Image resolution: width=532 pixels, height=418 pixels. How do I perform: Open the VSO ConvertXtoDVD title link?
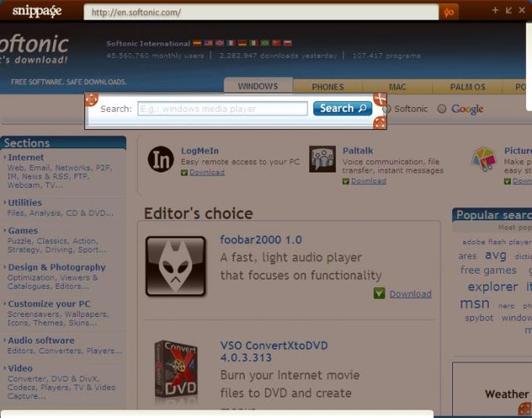point(274,351)
